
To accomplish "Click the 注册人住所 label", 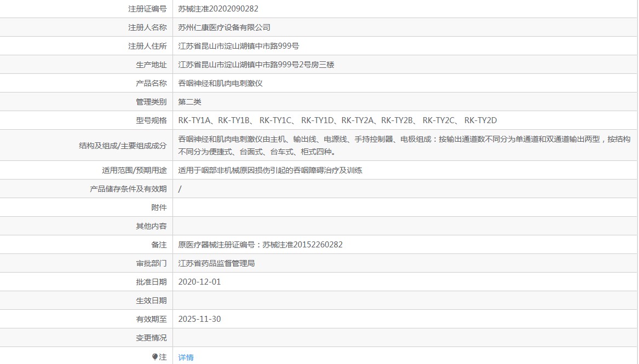I will coord(147,46).
